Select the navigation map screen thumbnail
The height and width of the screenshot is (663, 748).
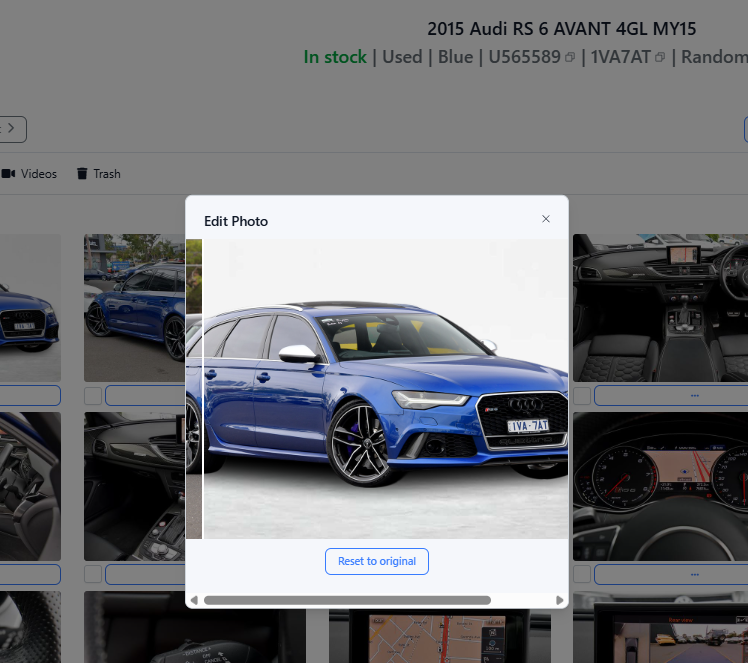[439, 636]
